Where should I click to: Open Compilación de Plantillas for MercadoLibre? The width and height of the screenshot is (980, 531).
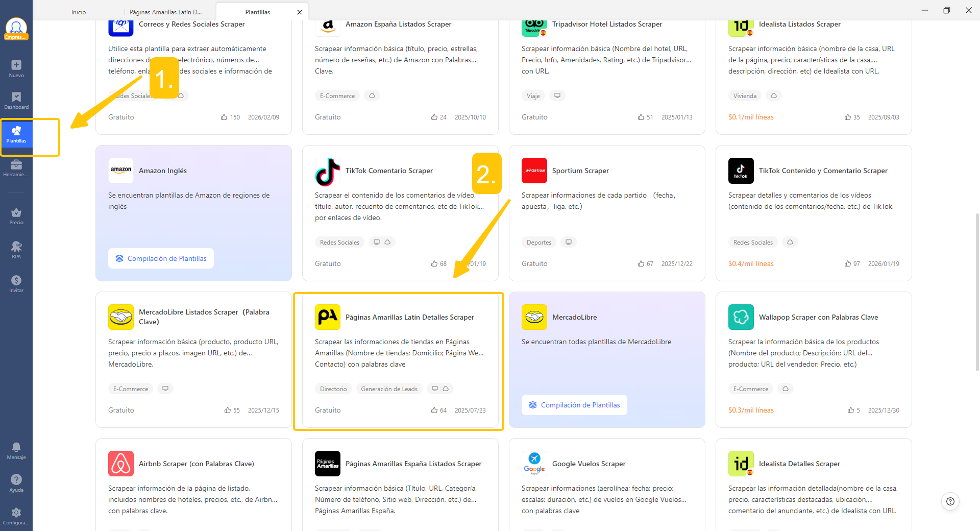pos(575,405)
